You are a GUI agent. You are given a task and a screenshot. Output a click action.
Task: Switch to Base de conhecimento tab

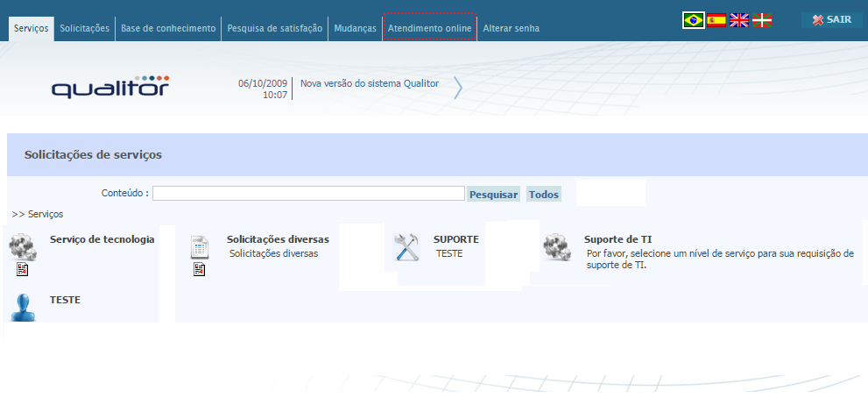click(x=168, y=28)
